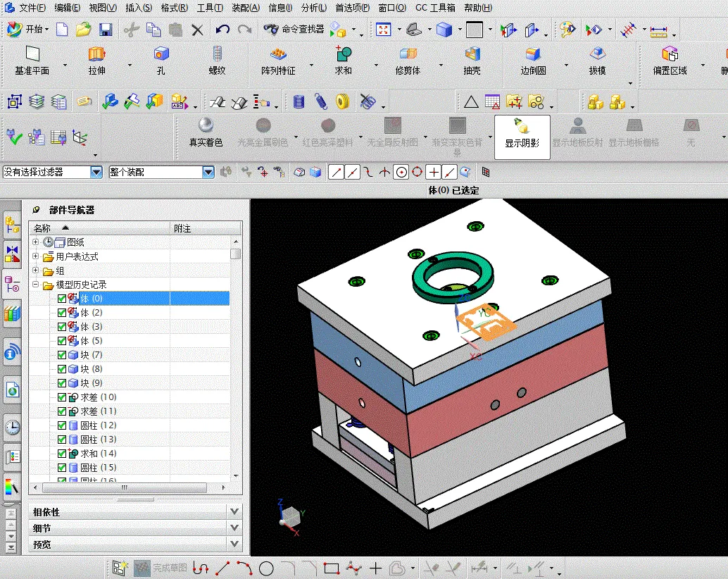
Task: Click the measure distance ruler icon
Action: pyautogui.click(x=658, y=31)
